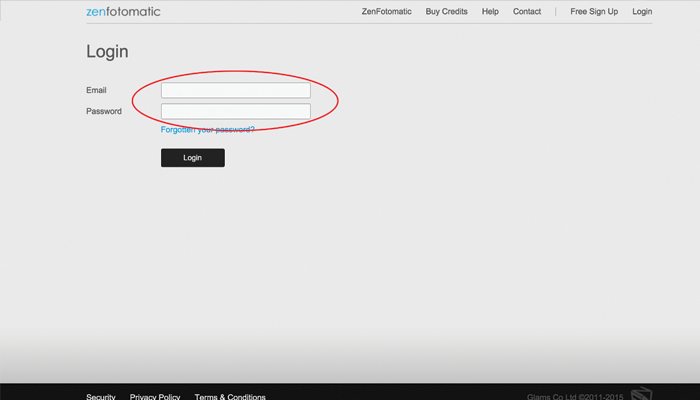Viewport: 700px width, 400px height.
Task: Focus the Email input field
Action: [x=236, y=91]
